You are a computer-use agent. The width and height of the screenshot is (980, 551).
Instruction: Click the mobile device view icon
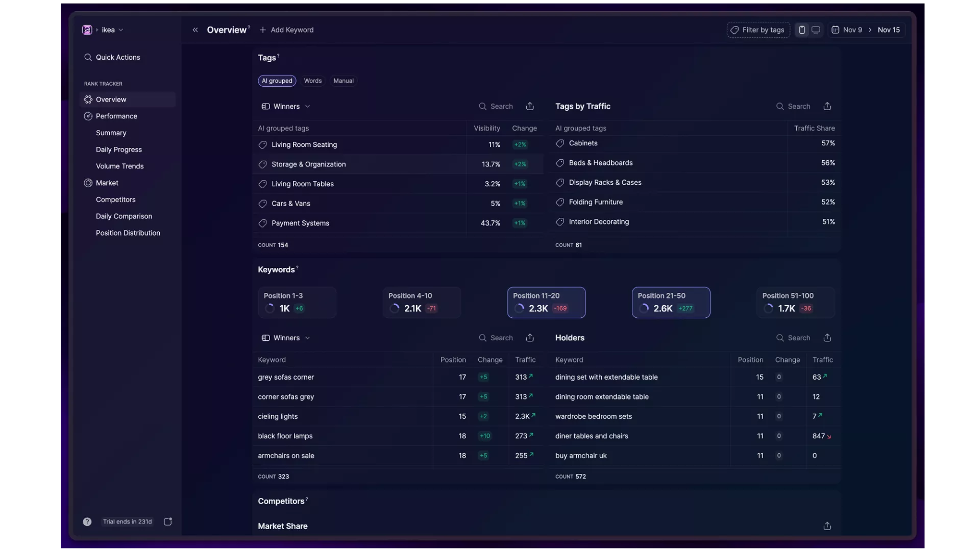click(802, 30)
